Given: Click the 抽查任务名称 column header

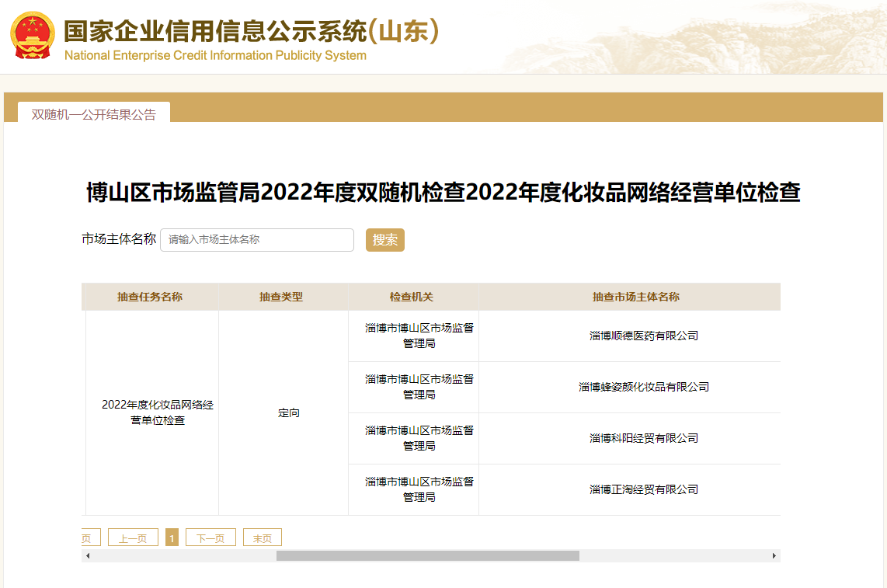Looking at the screenshot, I should coord(150,297).
